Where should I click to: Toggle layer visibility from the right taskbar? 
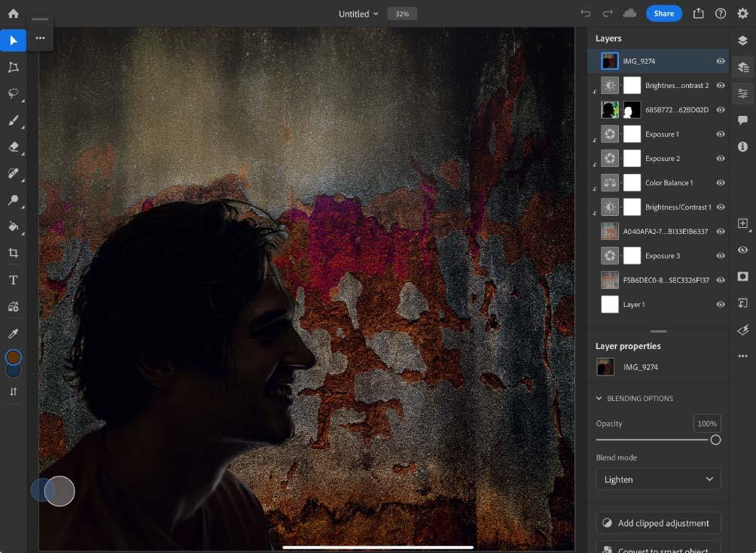(x=742, y=250)
